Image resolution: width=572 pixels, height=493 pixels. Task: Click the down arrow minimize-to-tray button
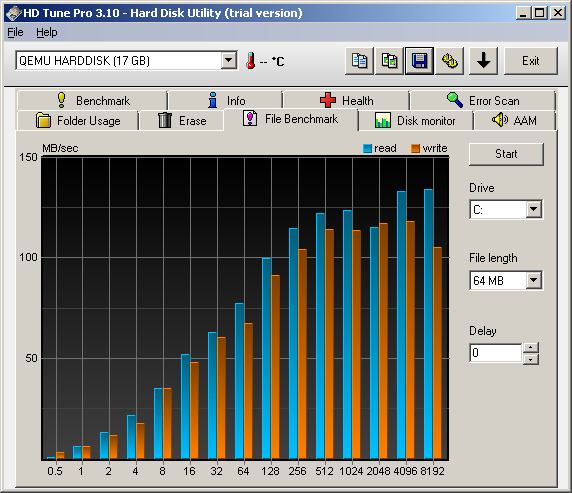tap(483, 61)
